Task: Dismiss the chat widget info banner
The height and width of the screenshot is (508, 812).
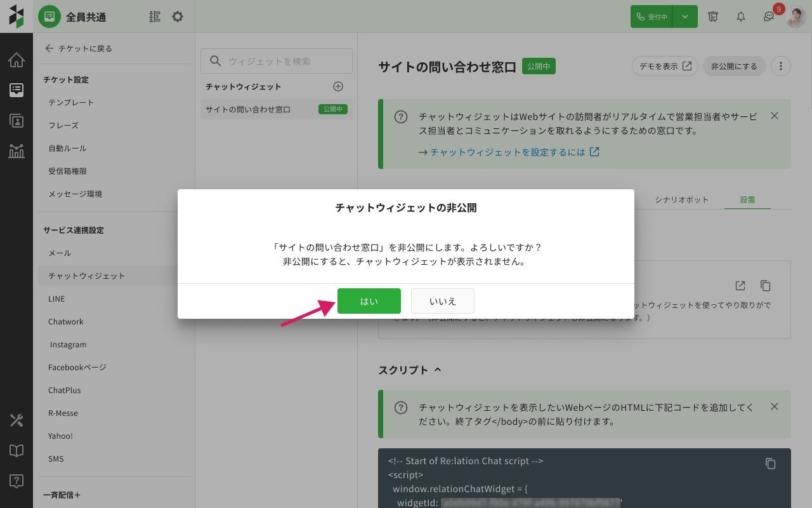Action: pyautogui.click(x=774, y=116)
